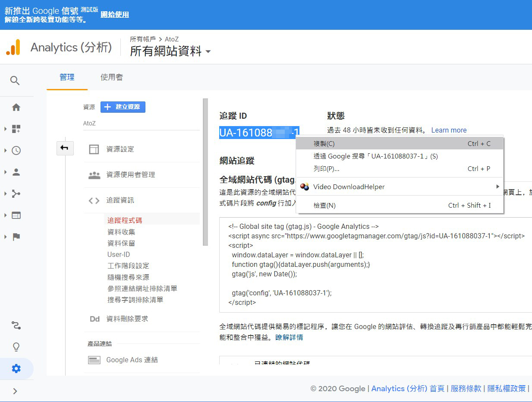Click the Learn more link
532x402 pixels.
(449, 130)
